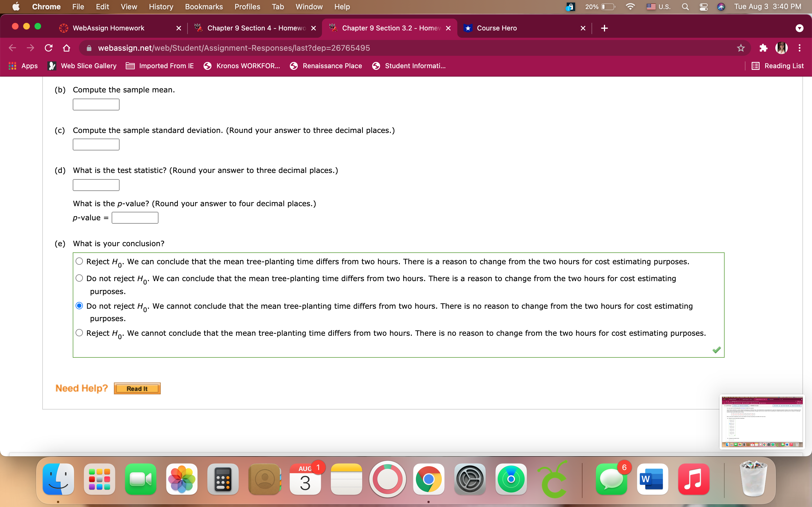Select the first Reject H0 conclusion option
812x507 pixels.
coord(79,261)
